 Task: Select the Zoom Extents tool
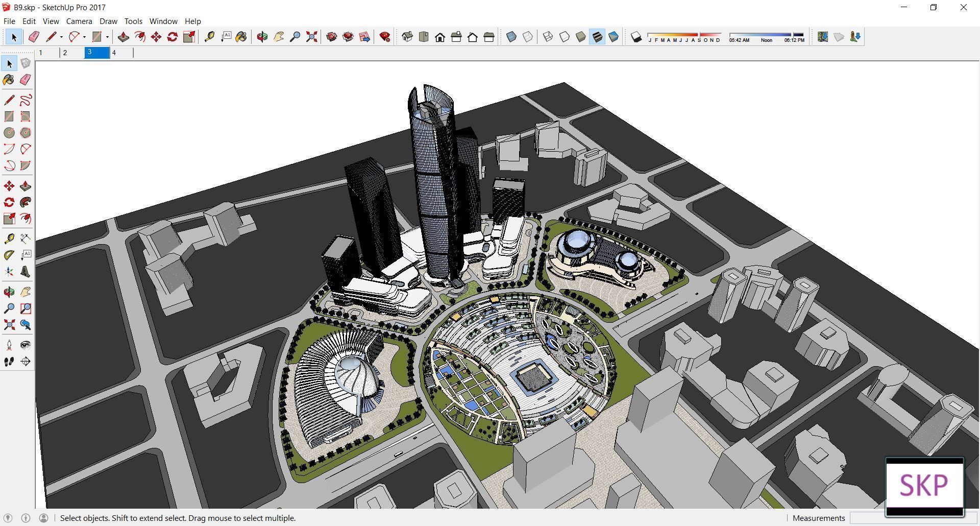click(x=311, y=37)
